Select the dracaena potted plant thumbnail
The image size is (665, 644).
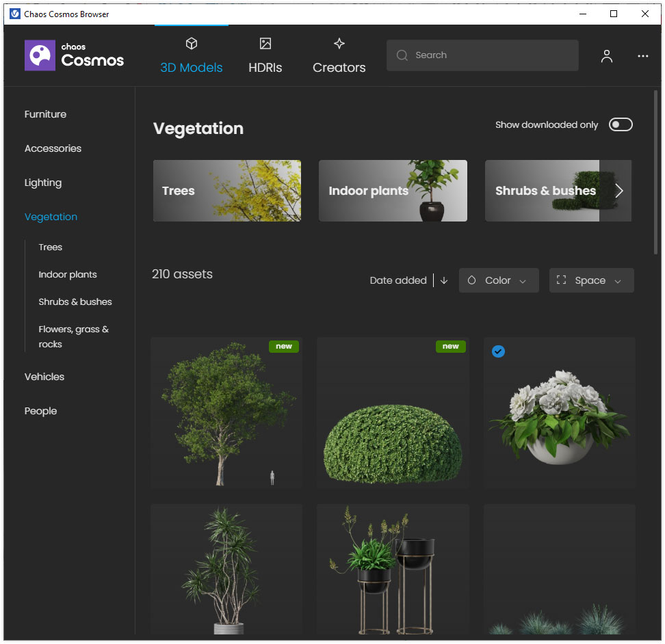tap(226, 569)
